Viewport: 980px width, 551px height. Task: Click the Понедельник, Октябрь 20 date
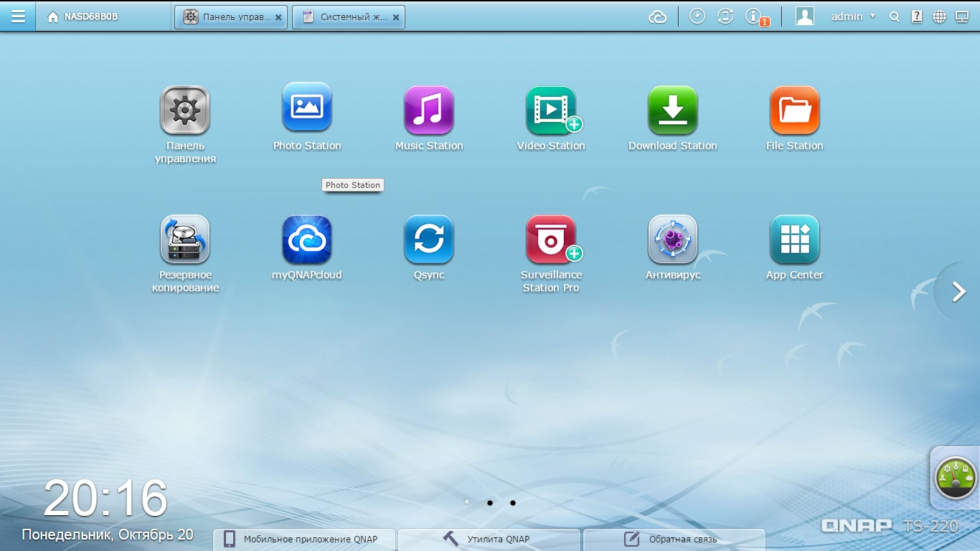[x=108, y=534]
